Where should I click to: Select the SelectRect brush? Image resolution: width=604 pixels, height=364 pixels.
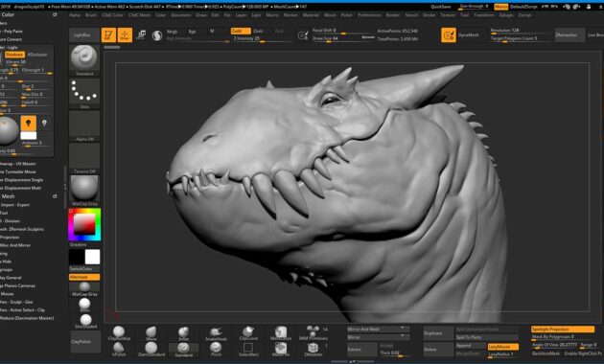click(248, 349)
